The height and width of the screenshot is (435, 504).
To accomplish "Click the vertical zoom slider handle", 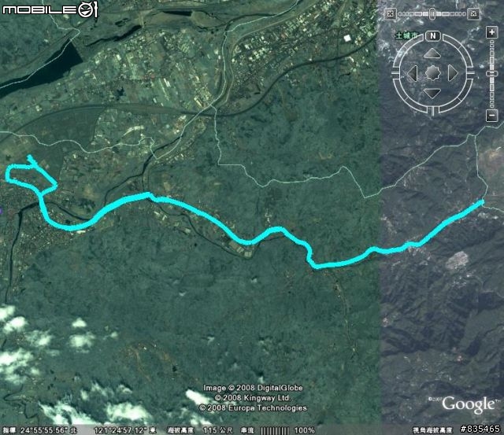I will pos(491,74).
